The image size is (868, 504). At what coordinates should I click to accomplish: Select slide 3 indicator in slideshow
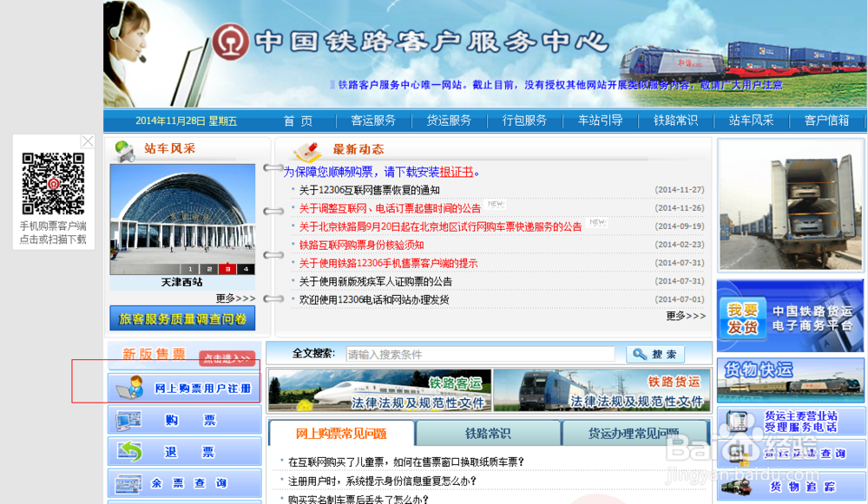(x=227, y=269)
